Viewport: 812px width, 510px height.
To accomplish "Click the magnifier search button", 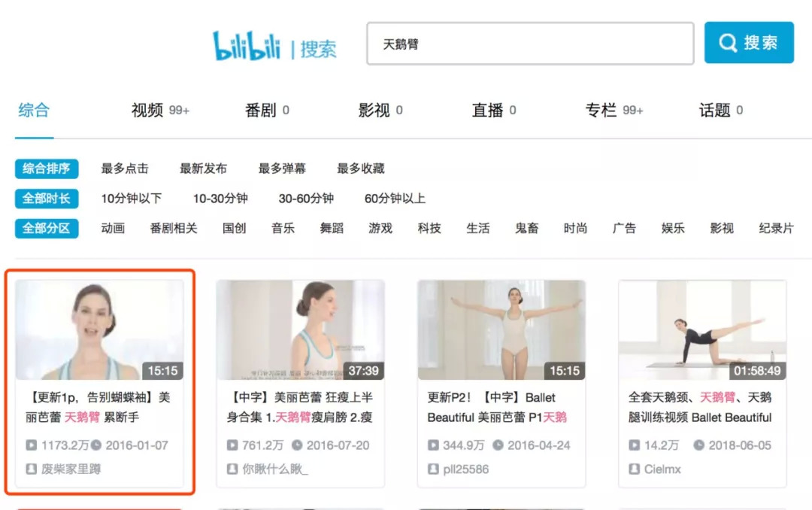I will [x=749, y=42].
